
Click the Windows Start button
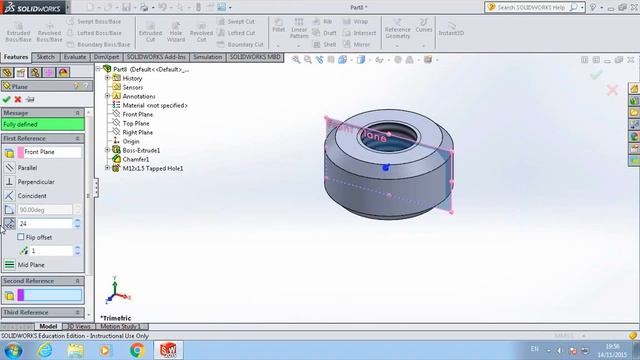(x=13, y=350)
